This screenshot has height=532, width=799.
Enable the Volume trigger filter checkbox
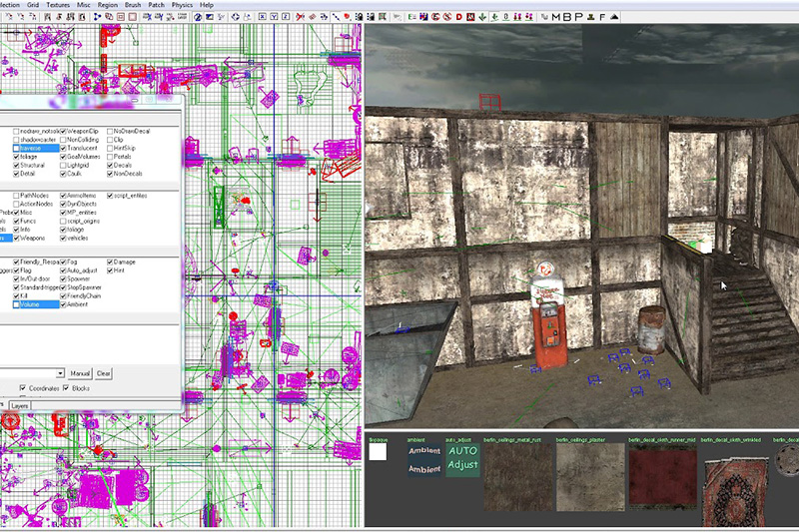pos(16,304)
